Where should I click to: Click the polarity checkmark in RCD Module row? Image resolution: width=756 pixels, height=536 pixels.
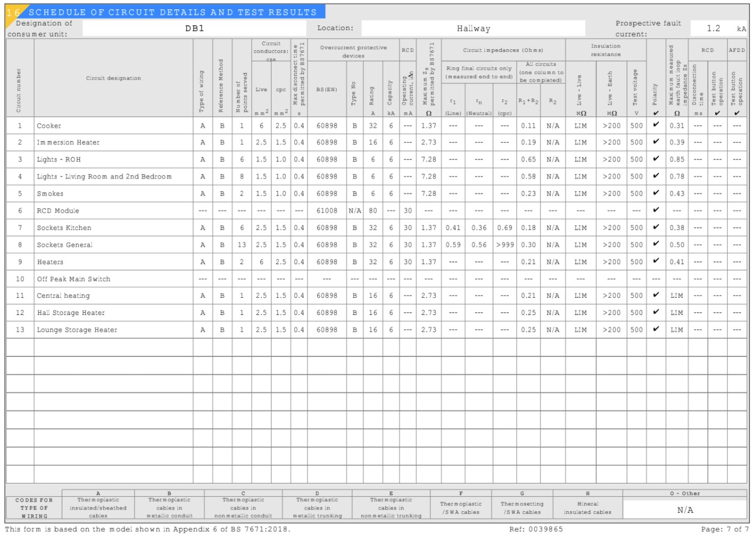pyautogui.click(x=655, y=210)
